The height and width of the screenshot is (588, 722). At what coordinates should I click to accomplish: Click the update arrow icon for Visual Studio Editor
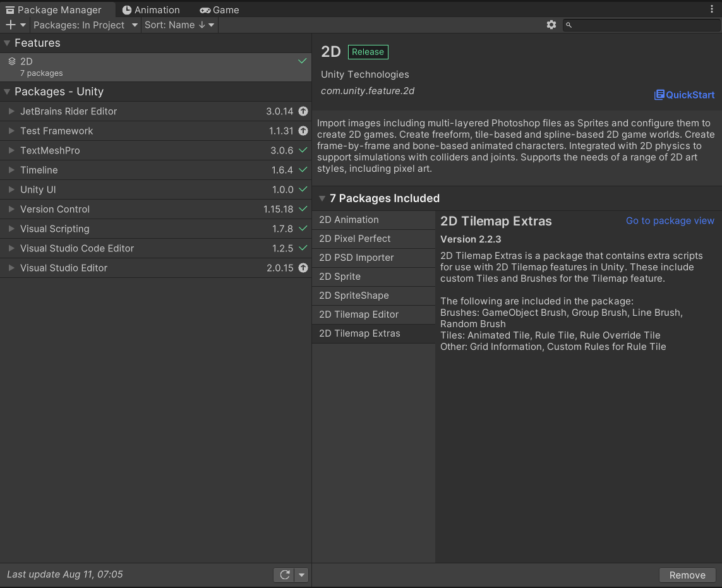303,268
